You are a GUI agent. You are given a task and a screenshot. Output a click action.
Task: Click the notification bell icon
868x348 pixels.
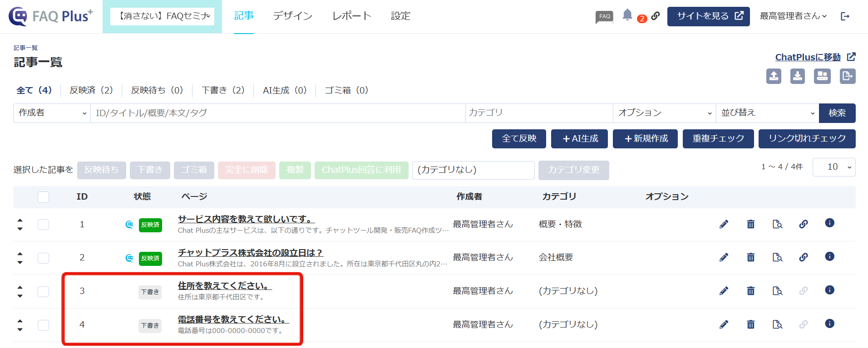pos(627,15)
